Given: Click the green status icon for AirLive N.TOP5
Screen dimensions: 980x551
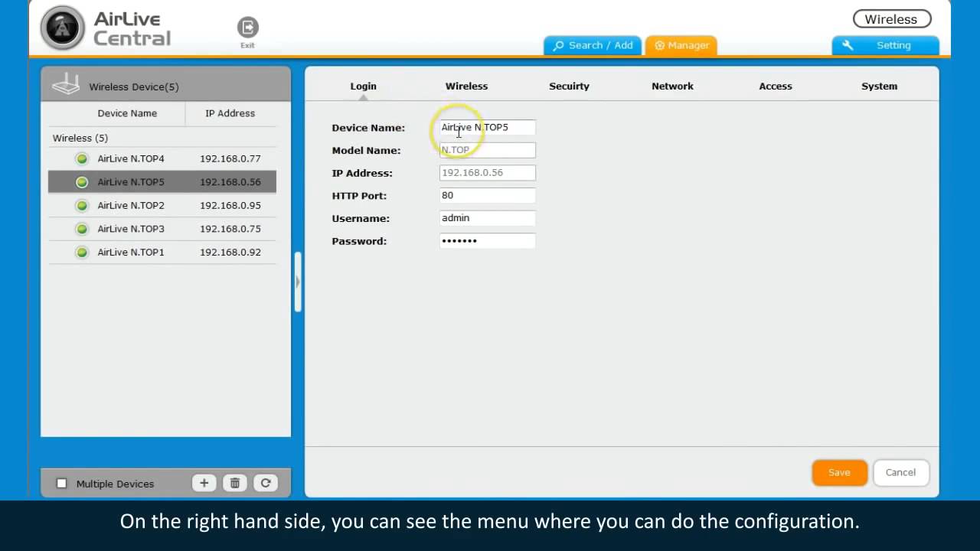Looking at the screenshot, I should point(82,182).
